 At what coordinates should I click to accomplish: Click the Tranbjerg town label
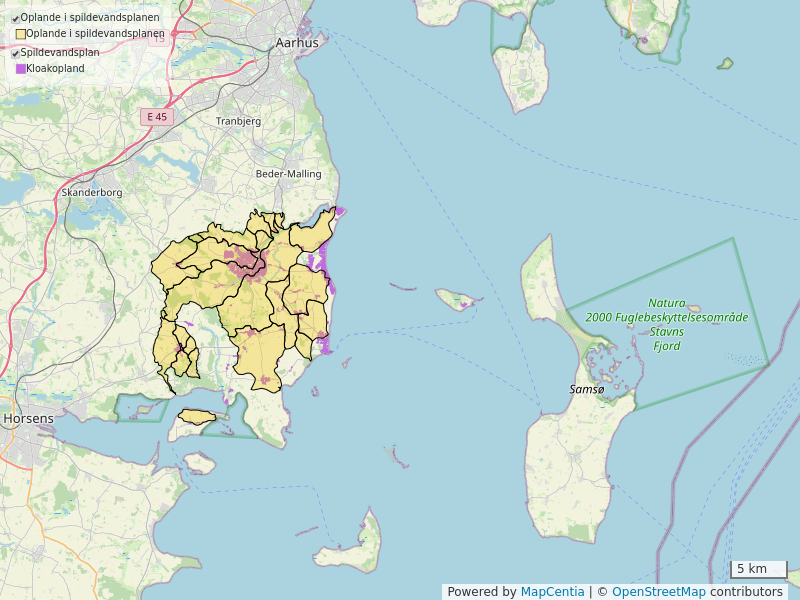238,121
